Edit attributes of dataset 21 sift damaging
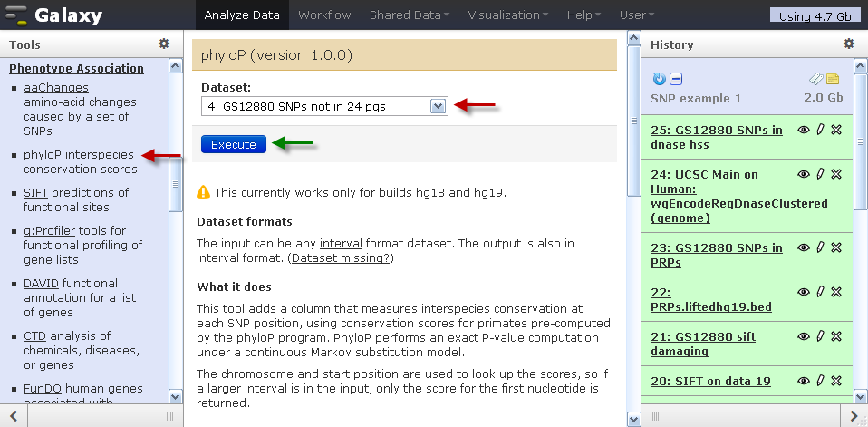The width and height of the screenshot is (868, 427). pyautogui.click(x=820, y=336)
